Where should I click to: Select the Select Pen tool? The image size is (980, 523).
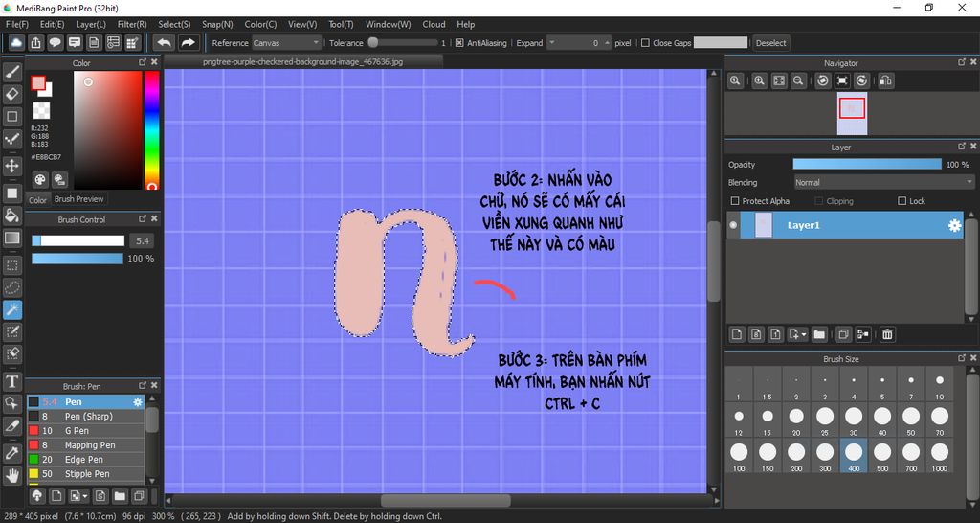pos(11,331)
